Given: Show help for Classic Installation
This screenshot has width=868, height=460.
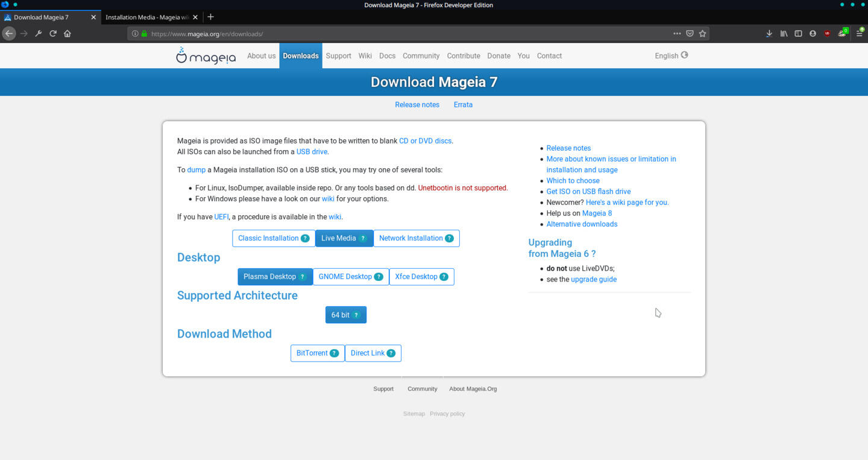Looking at the screenshot, I should (x=305, y=238).
